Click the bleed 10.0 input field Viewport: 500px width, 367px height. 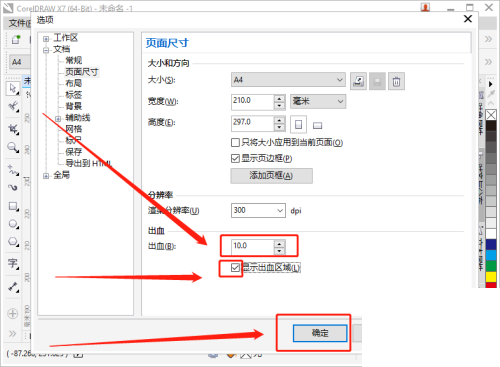(253, 247)
